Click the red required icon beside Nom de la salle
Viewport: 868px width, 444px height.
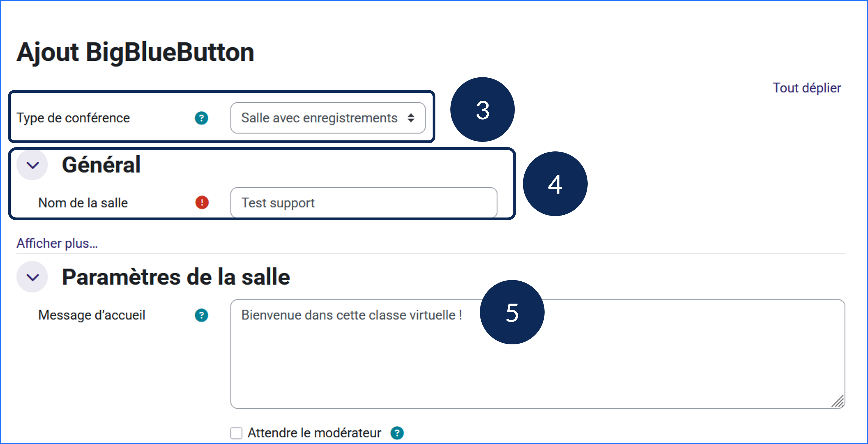(202, 203)
